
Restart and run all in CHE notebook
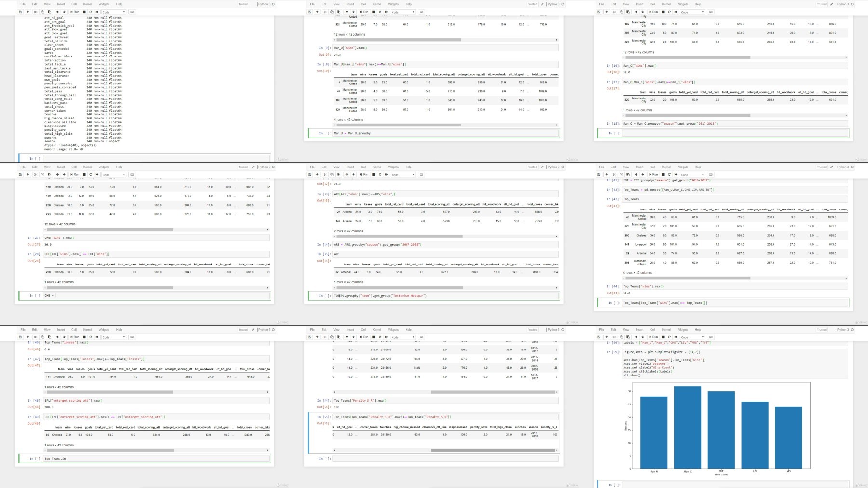(x=97, y=174)
